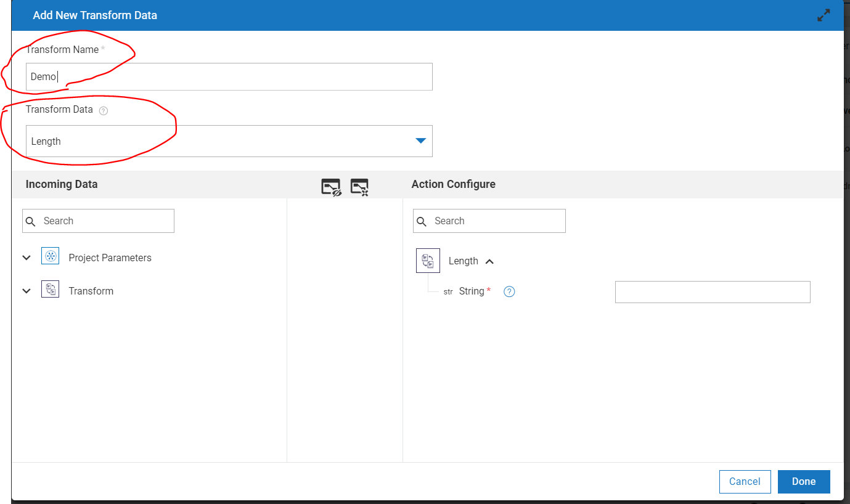Viewport: 850px width, 504px height.
Task: Open help tooltip next to Transform Data
Action: 104,111
